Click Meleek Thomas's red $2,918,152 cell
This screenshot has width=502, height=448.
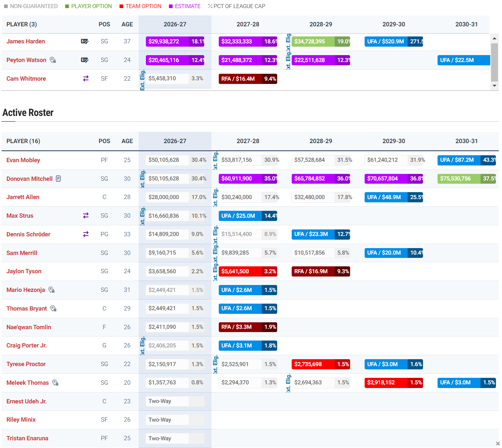(x=394, y=382)
